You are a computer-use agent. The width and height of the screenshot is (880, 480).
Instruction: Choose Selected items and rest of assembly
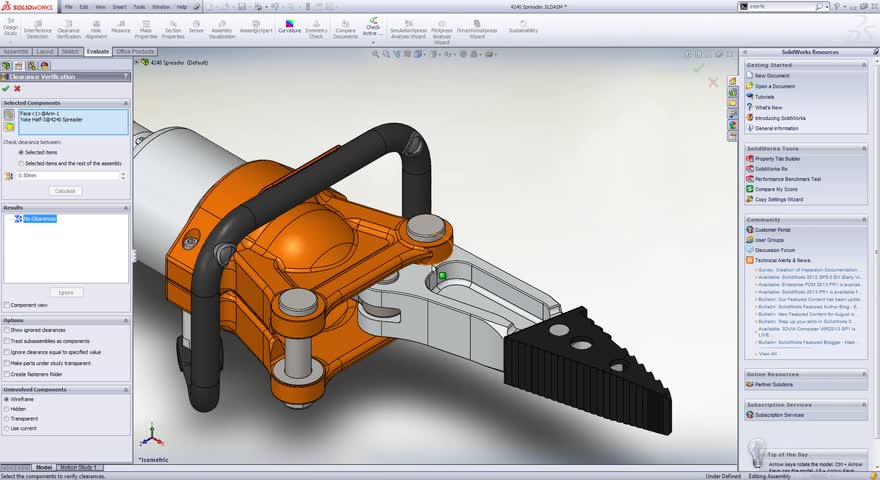click(x=22, y=162)
